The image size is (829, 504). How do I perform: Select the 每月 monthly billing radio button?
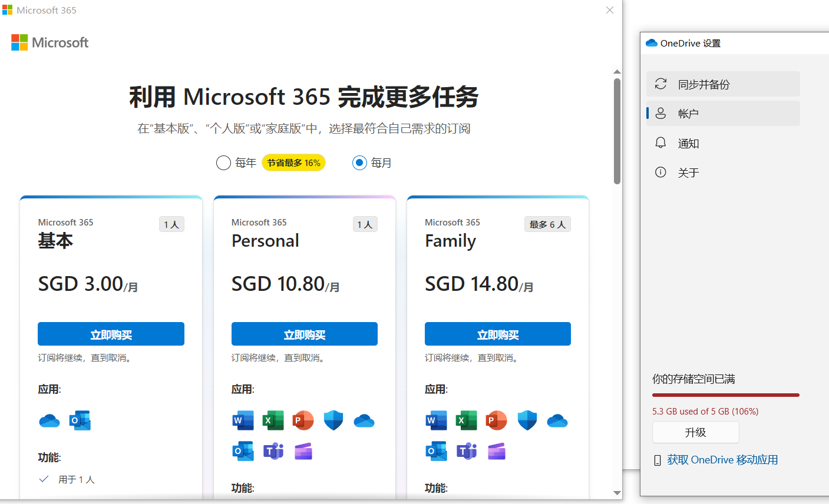[x=359, y=163]
